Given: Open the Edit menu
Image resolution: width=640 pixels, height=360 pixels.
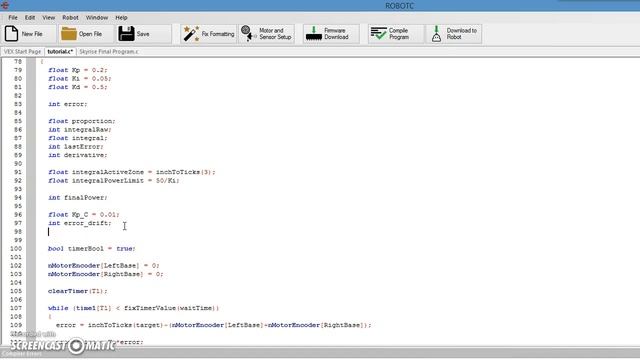Looking at the screenshot, I should pos(30,18).
